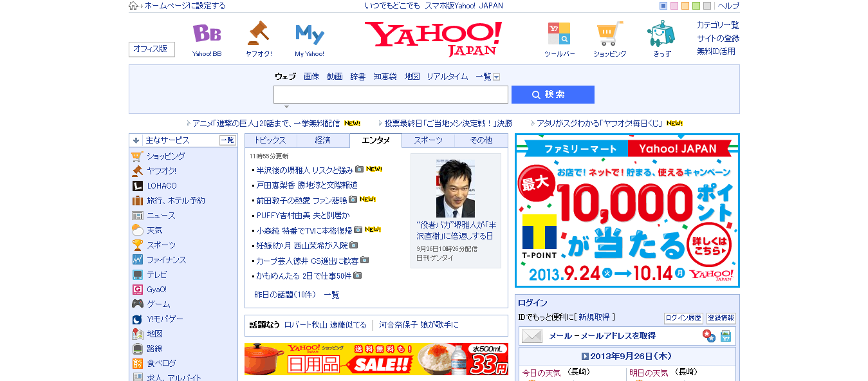
Task: Switch to the 経済 news tab
Action: click(x=323, y=140)
